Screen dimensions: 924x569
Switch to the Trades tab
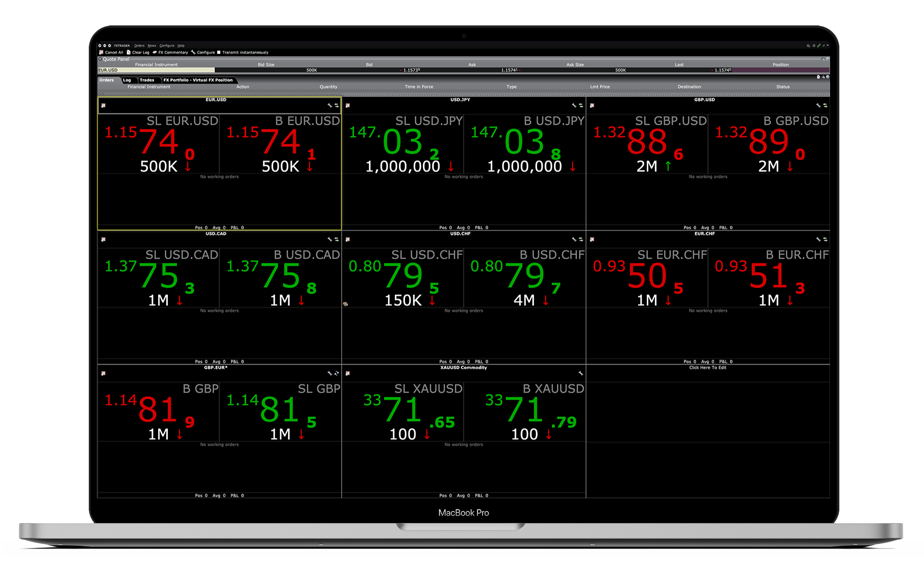coord(147,80)
